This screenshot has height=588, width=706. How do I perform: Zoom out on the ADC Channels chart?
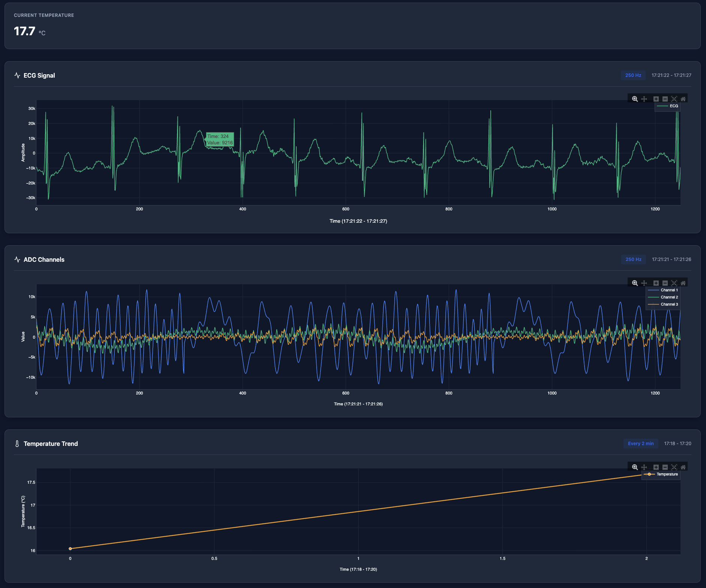coord(665,283)
